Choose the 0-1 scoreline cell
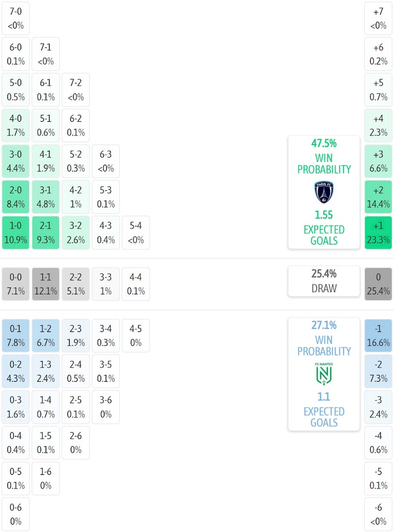 pos(16,335)
